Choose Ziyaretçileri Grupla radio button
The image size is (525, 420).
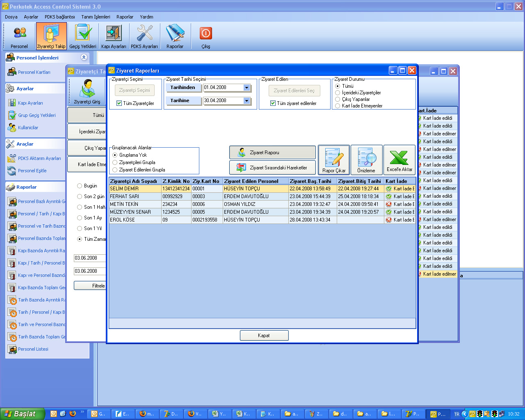[x=115, y=162]
